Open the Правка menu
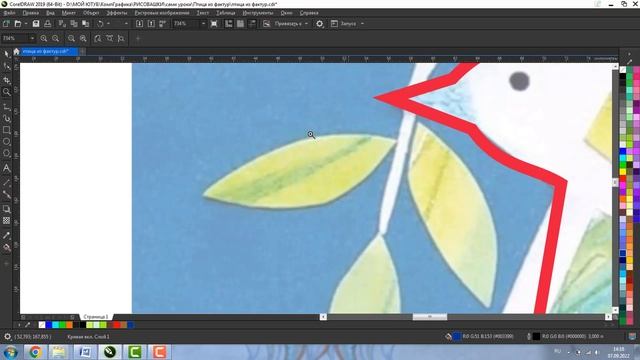Viewport: 640px width, 360px height. point(31,13)
